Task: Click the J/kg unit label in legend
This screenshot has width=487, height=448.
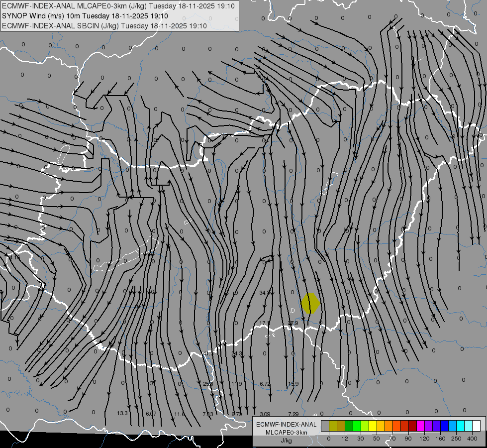Action: 287,441
